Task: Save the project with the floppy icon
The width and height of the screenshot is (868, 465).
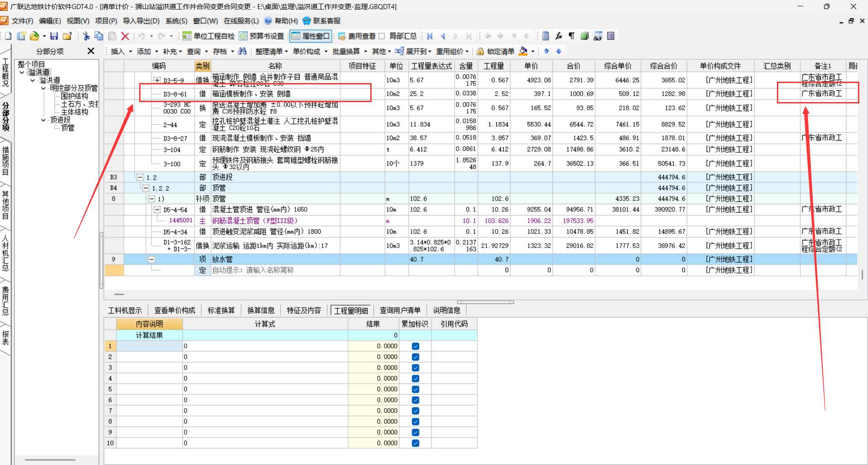Action: [54, 36]
